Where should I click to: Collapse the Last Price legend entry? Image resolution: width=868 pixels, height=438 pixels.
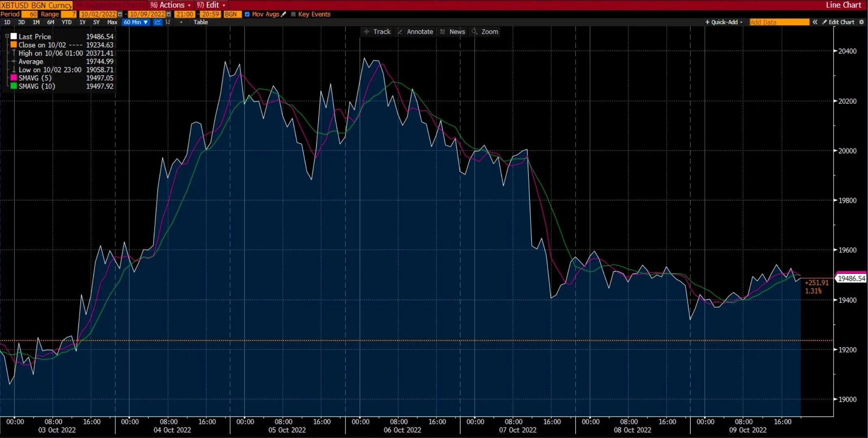pyautogui.click(x=6, y=36)
